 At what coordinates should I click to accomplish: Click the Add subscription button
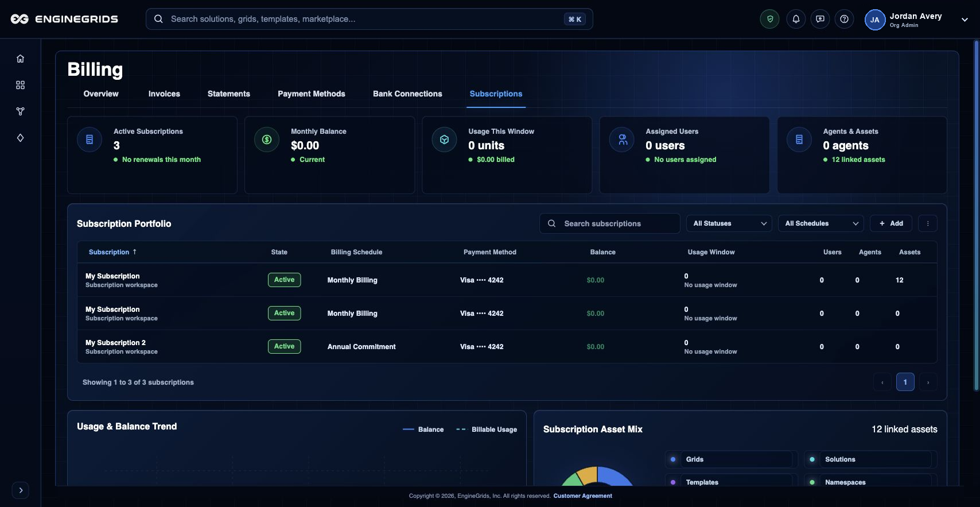[891, 223]
